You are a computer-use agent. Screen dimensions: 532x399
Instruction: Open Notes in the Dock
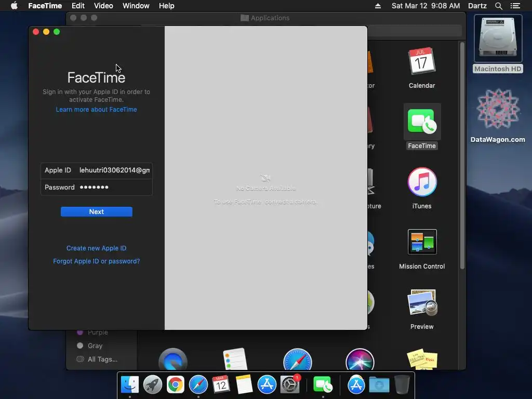(x=244, y=384)
